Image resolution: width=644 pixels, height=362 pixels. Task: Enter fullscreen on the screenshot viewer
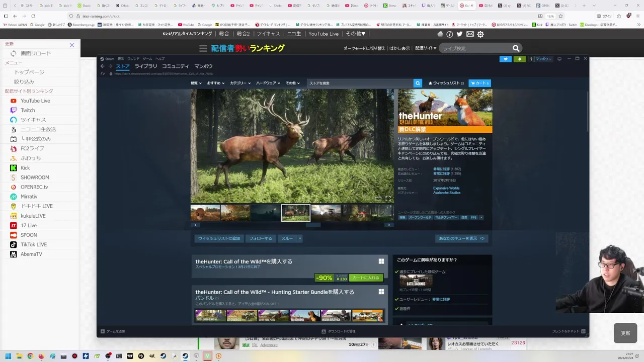point(388,198)
